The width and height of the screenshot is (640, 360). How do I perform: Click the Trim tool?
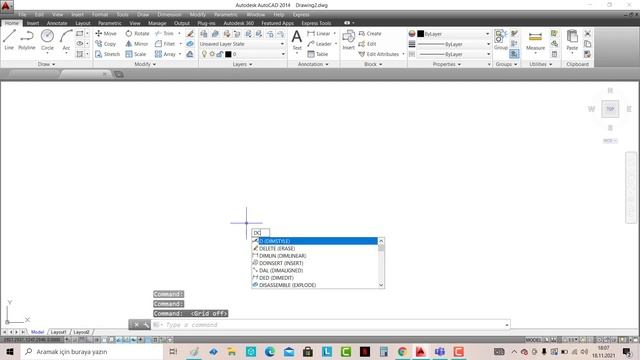click(x=164, y=33)
